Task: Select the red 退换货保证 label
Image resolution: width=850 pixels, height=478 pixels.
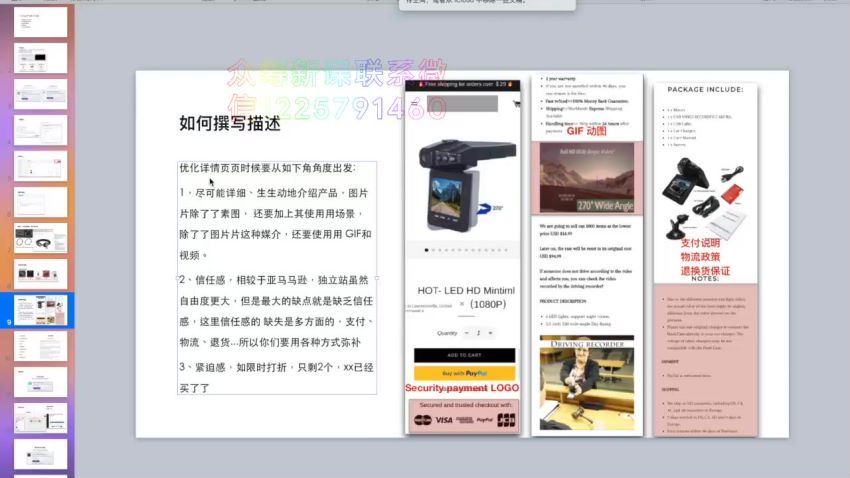Action: click(705, 271)
